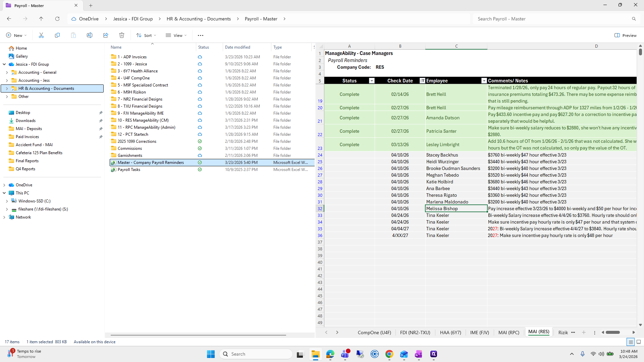This screenshot has width=644, height=362.
Task: Switch to Details view icon in status bar
Action: pyautogui.click(x=631, y=342)
